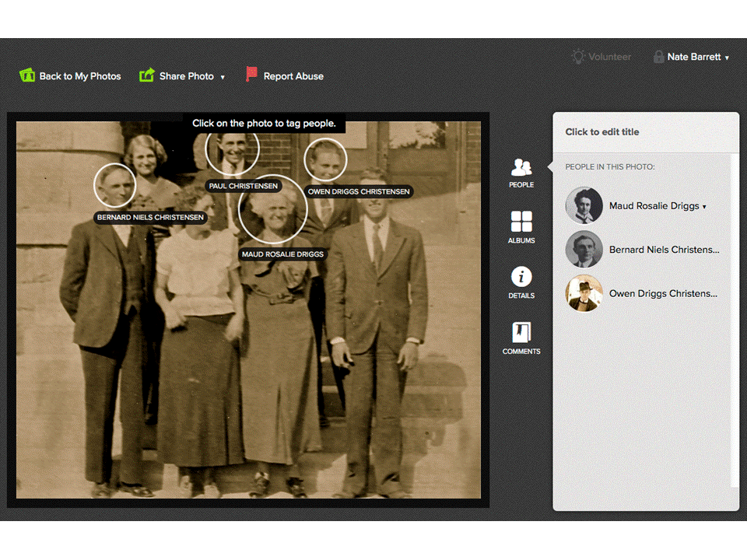Expand the Share Photo dropdown arrow
747x560 pixels.
(223, 77)
